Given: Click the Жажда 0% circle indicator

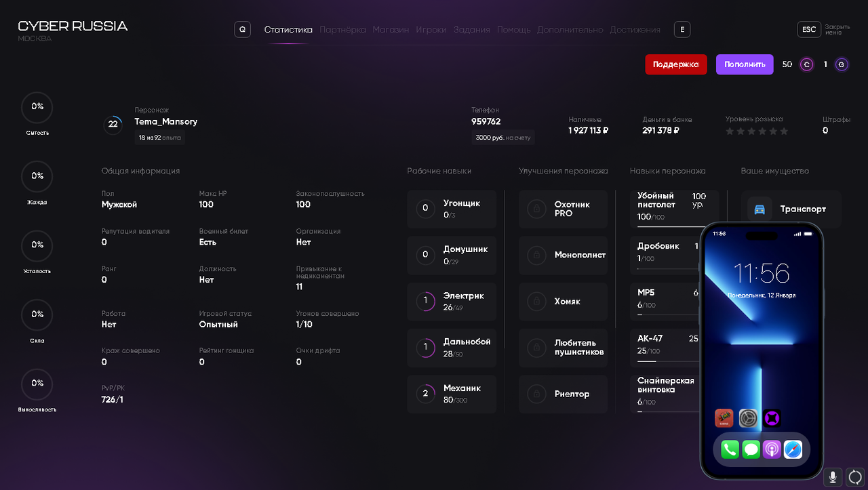Looking at the screenshot, I should (37, 176).
